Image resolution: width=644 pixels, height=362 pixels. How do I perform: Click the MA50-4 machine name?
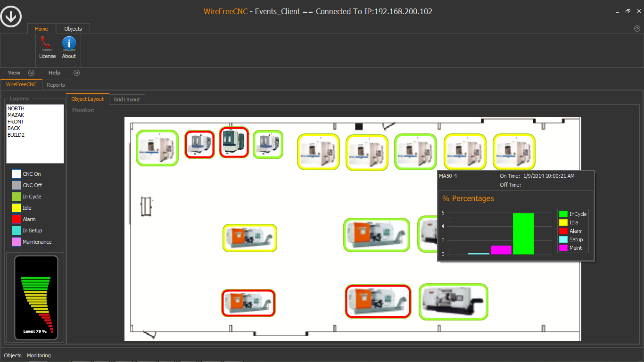click(x=448, y=176)
